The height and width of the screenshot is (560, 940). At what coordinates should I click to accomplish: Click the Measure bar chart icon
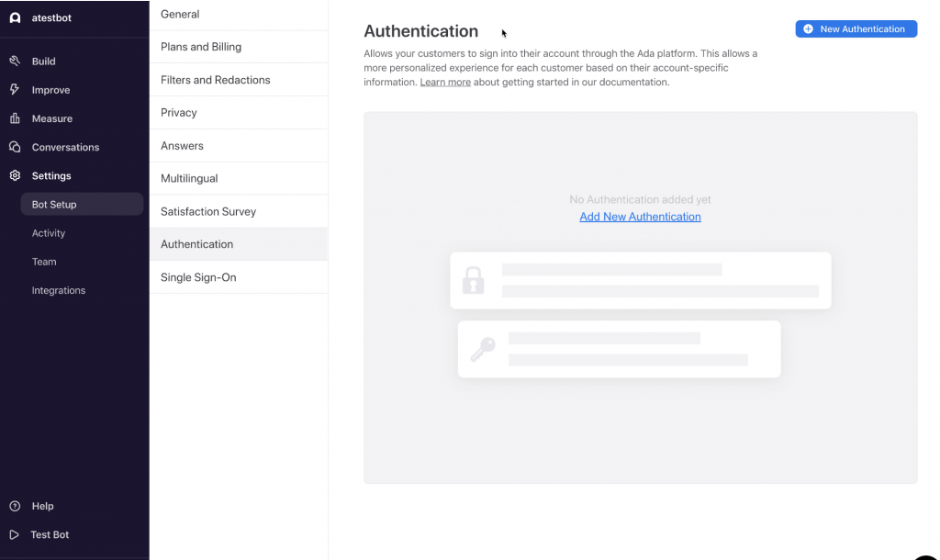click(15, 118)
